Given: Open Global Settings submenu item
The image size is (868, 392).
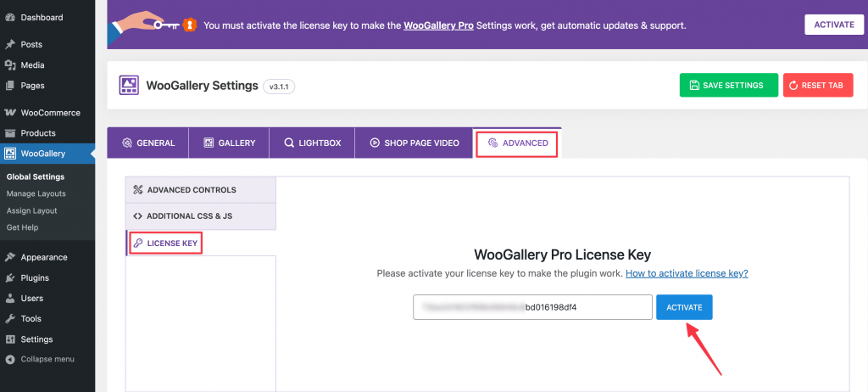Looking at the screenshot, I should click(36, 176).
